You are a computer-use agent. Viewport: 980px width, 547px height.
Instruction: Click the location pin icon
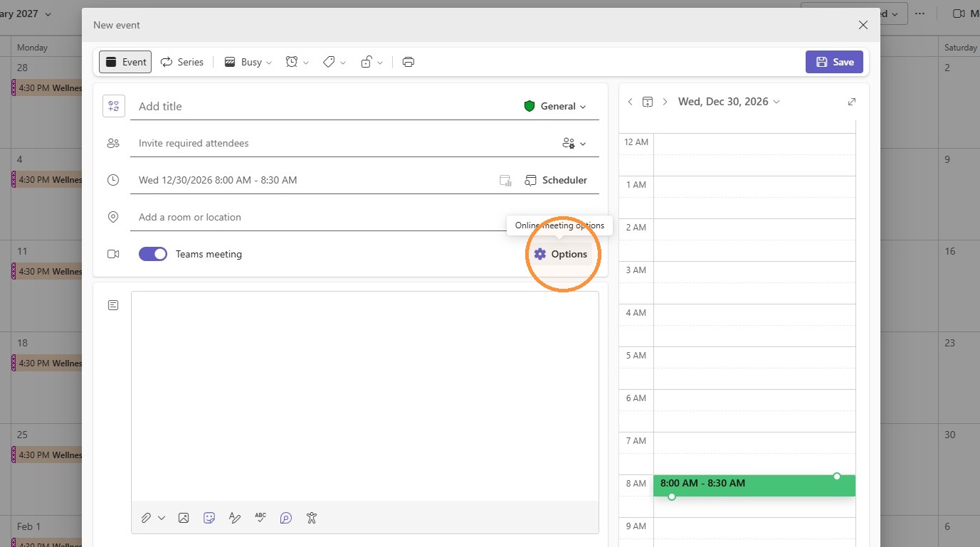pos(113,217)
